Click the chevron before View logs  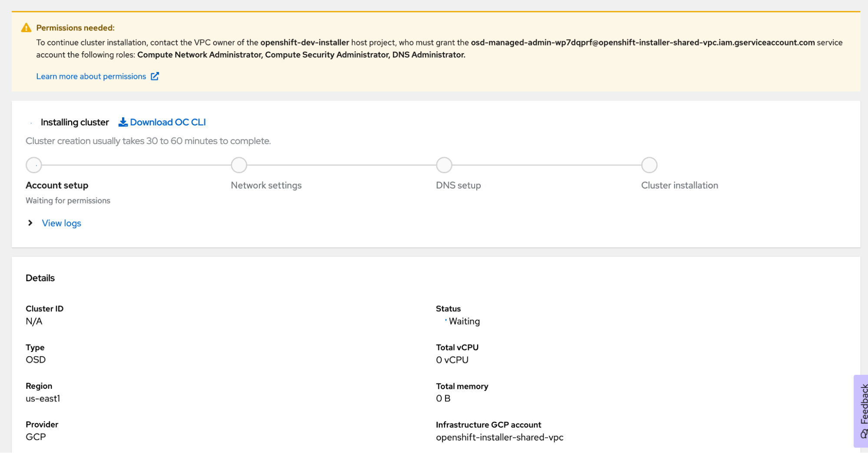[30, 223]
